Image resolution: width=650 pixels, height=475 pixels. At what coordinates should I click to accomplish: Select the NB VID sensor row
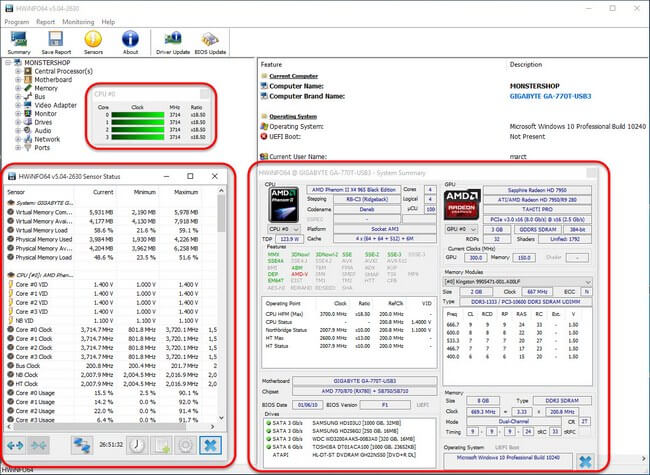(x=111, y=321)
